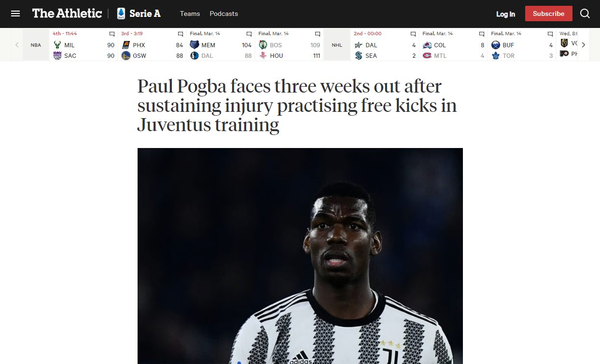
Task: Show next scores with right chevron
Action: pos(583,45)
